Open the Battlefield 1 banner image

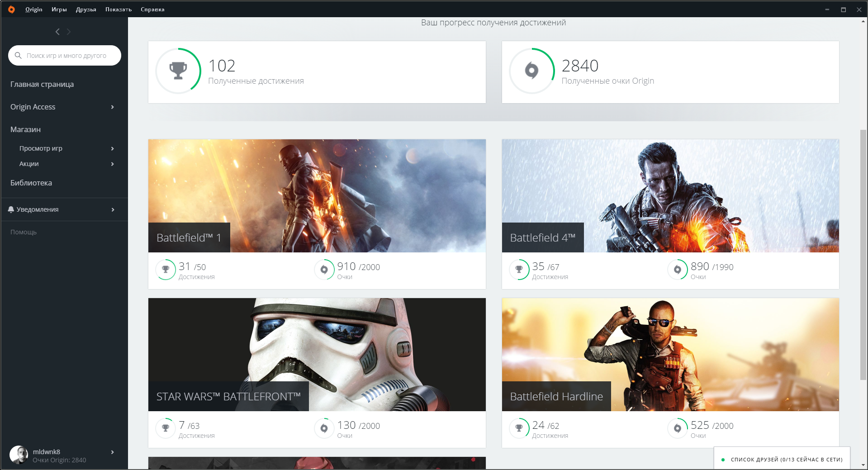point(317,195)
